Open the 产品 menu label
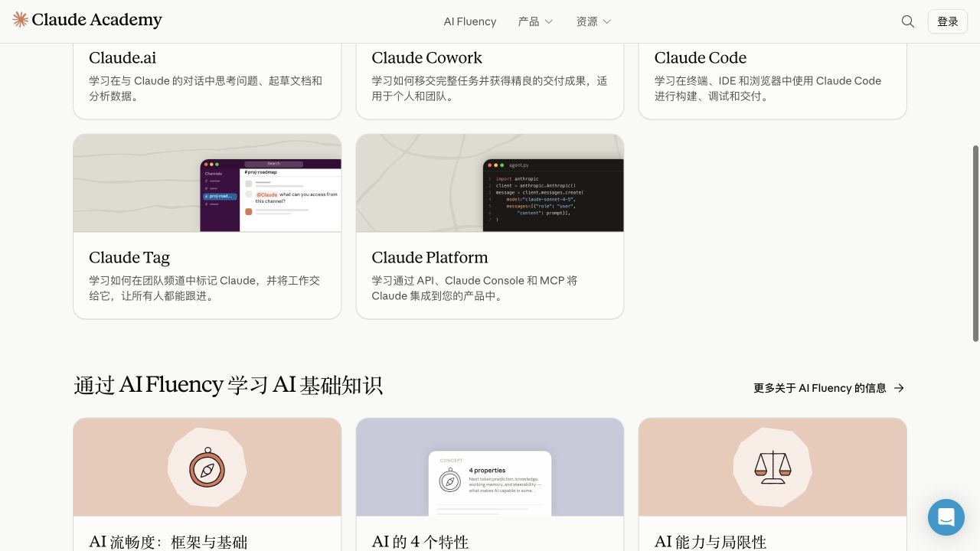980x551 pixels. pyautogui.click(x=528, y=21)
